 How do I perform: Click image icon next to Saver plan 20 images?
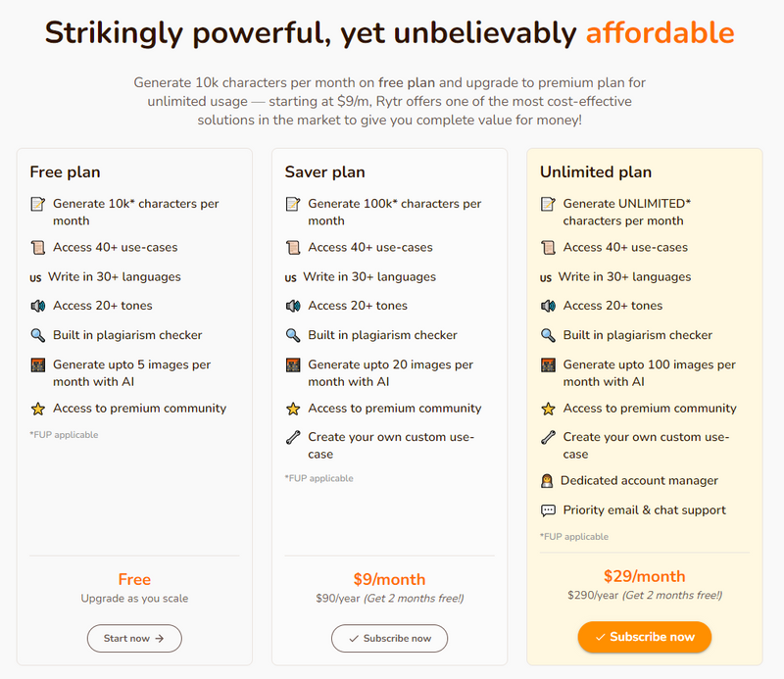point(292,364)
